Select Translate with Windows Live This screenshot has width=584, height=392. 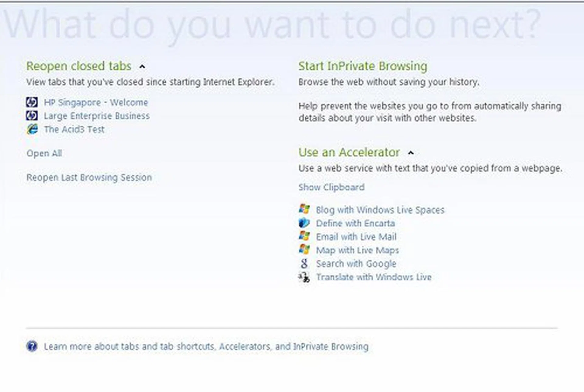click(x=374, y=277)
